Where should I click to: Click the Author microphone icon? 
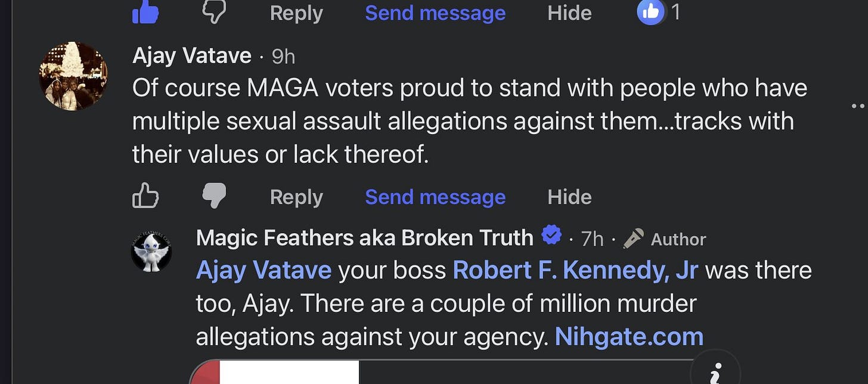pos(633,239)
